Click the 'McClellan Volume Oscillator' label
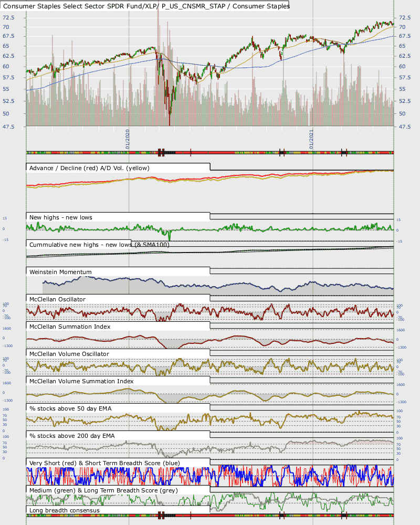The height and width of the screenshot is (525, 420). (x=69, y=354)
